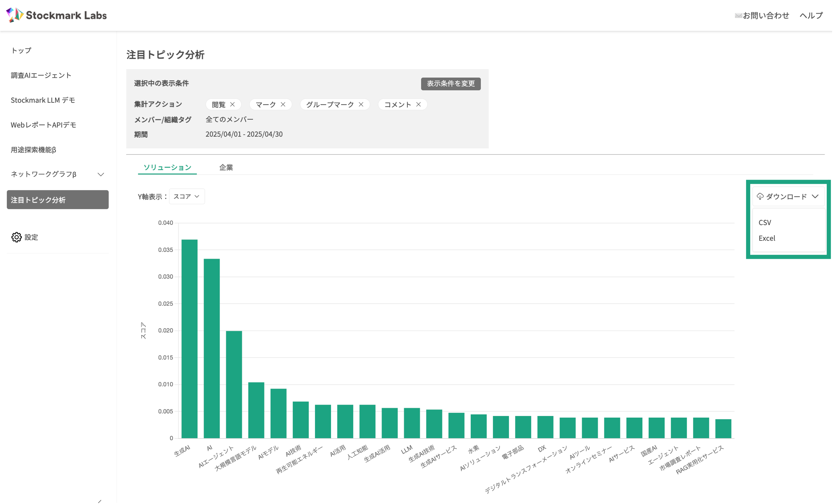Screen dimensions: 833x504
Task: Open the 設定 gear icon
Action: click(x=17, y=238)
